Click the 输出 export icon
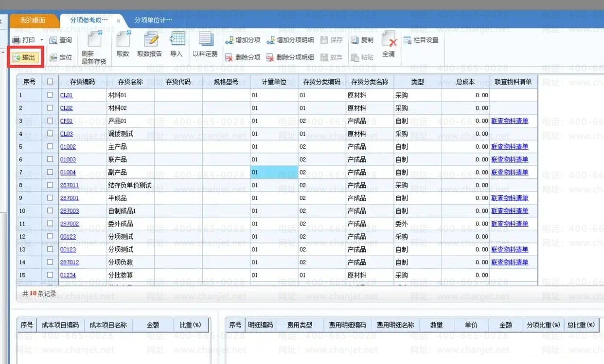604x364 pixels. (x=17, y=58)
